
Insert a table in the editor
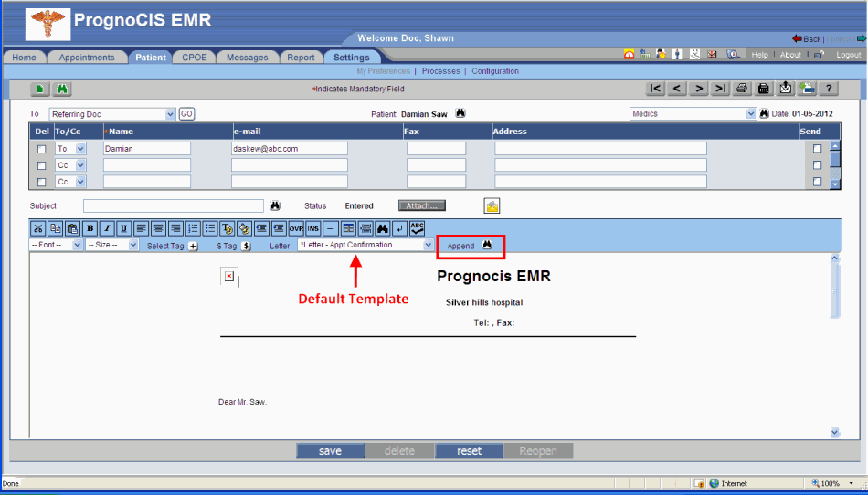pos(348,228)
